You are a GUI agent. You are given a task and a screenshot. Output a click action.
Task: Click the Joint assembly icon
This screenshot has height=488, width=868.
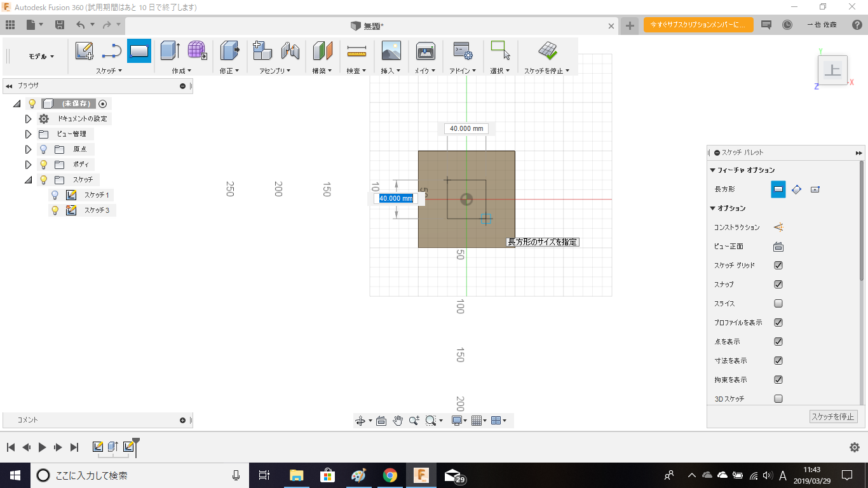click(x=290, y=50)
